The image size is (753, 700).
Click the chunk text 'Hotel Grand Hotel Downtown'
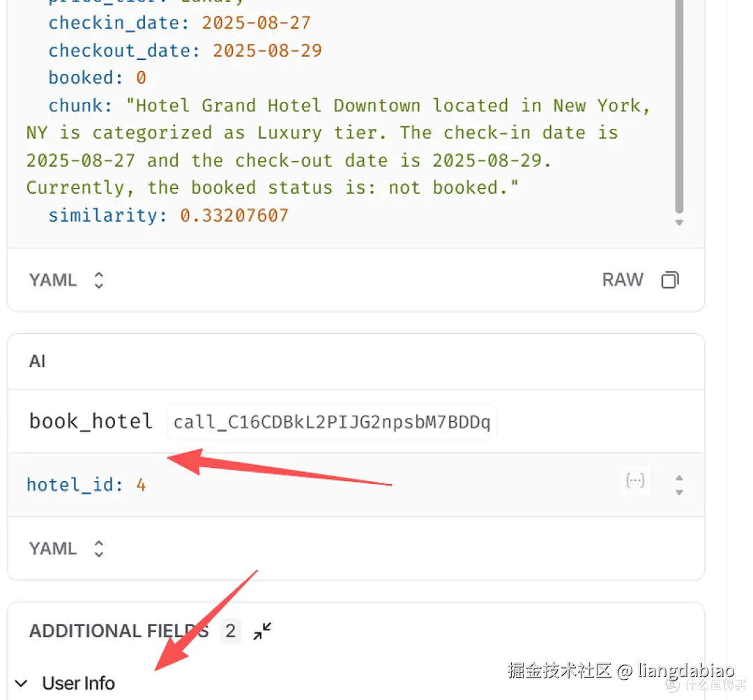pos(278,105)
